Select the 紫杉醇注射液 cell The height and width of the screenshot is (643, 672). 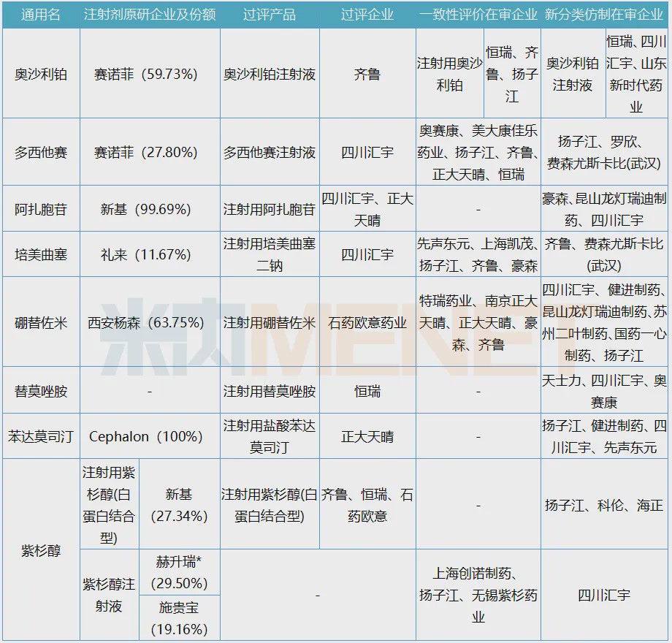pos(110,595)
